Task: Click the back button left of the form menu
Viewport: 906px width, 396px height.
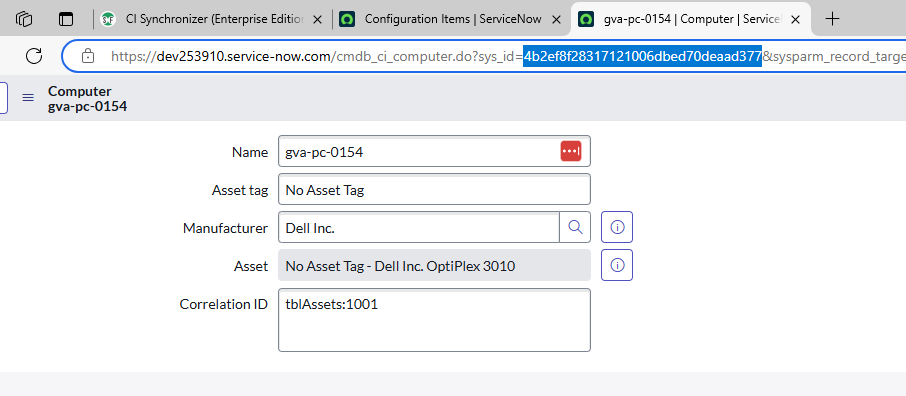Action: click(x=3, y=98)
